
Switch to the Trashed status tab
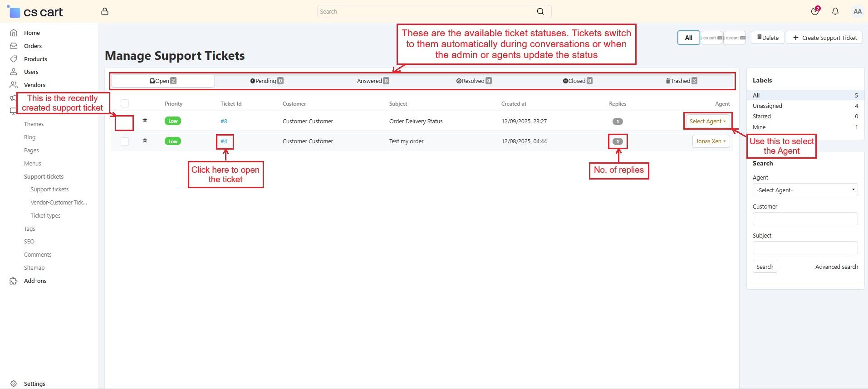681,81
